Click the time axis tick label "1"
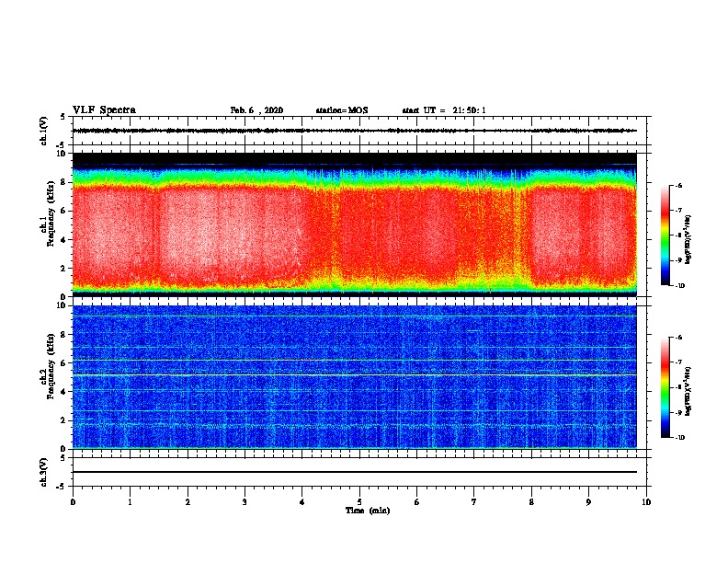Screen dimensions: 728x563 (x=130, y=502)
